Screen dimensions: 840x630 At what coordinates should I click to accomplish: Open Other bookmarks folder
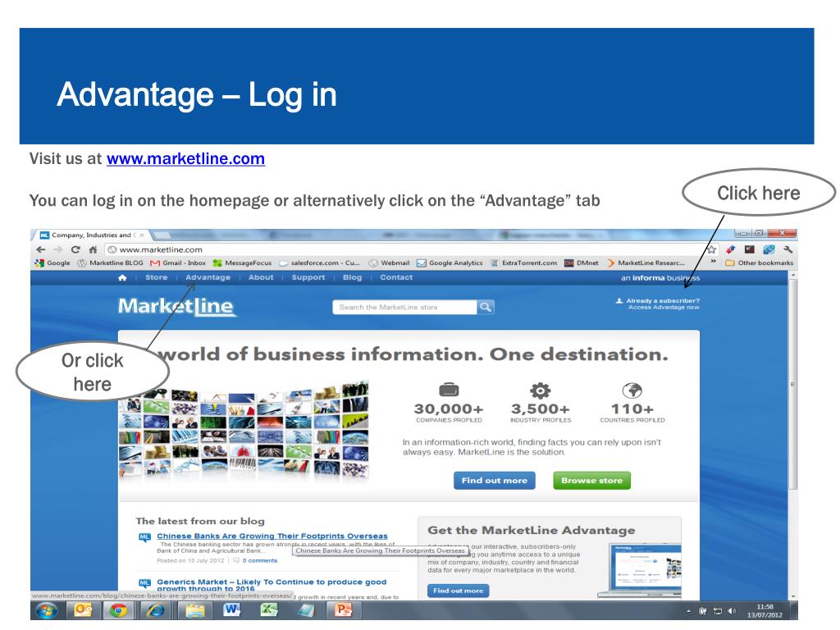click(x=759, y=263)
